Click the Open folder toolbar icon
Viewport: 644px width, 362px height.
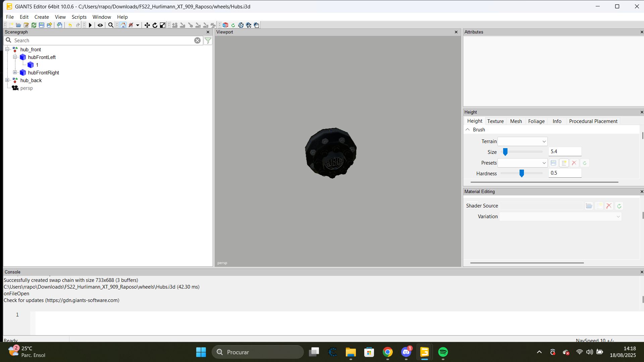tap(18, 25)
